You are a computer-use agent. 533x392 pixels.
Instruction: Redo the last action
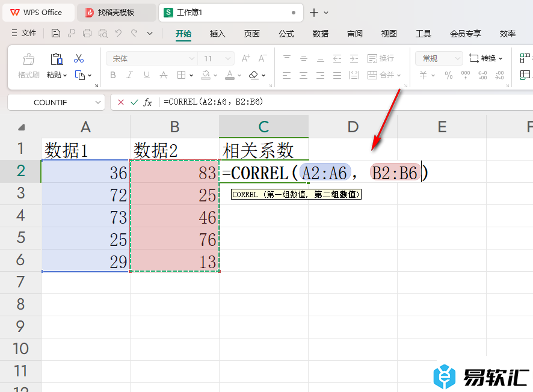(x=135, y=33)
